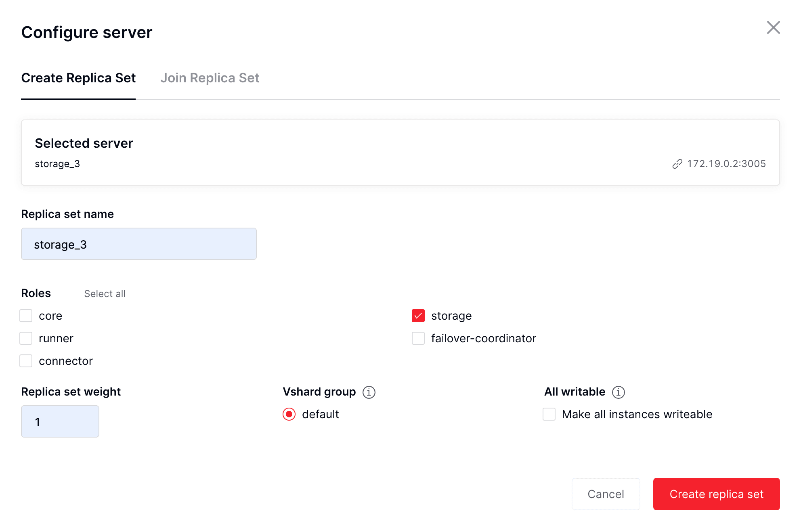Enable the connector role checkbox
801x532 pixels.
(x=26, y=361)
